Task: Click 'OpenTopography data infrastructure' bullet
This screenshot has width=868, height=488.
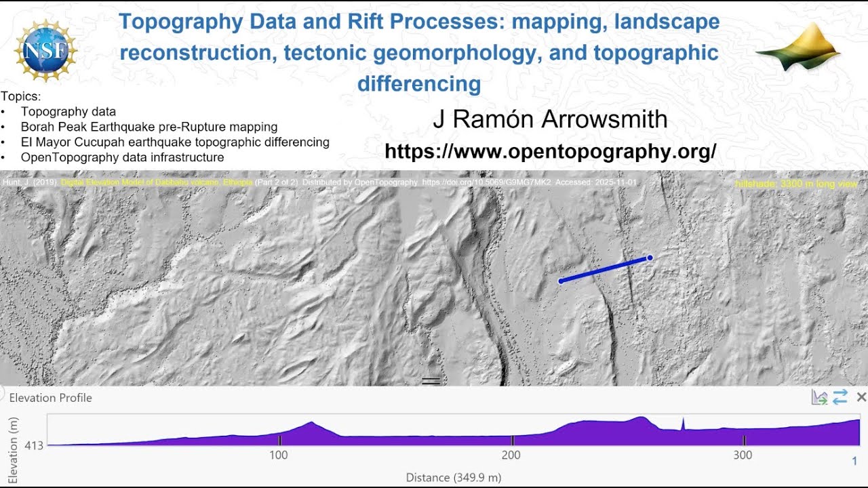Action: pos(122,157)
